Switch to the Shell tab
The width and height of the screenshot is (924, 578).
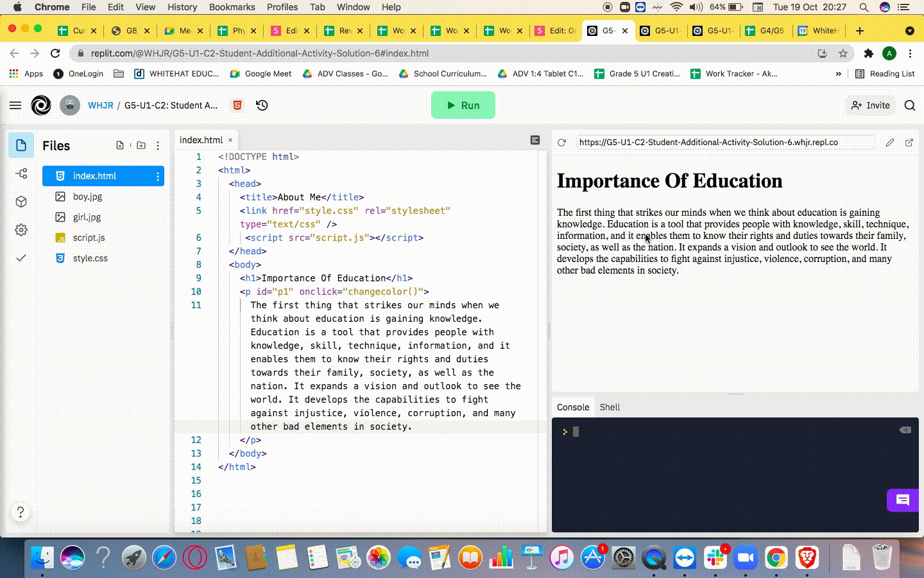610,407
